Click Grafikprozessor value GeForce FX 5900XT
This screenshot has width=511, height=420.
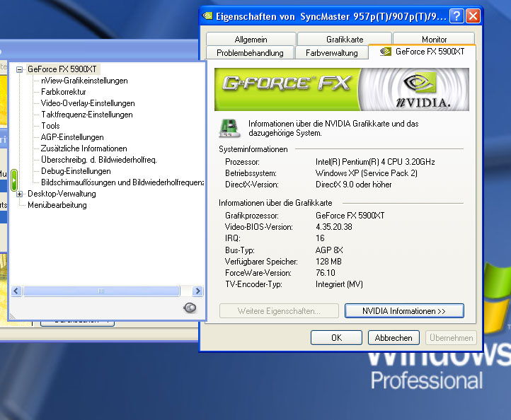pos(350,216)
